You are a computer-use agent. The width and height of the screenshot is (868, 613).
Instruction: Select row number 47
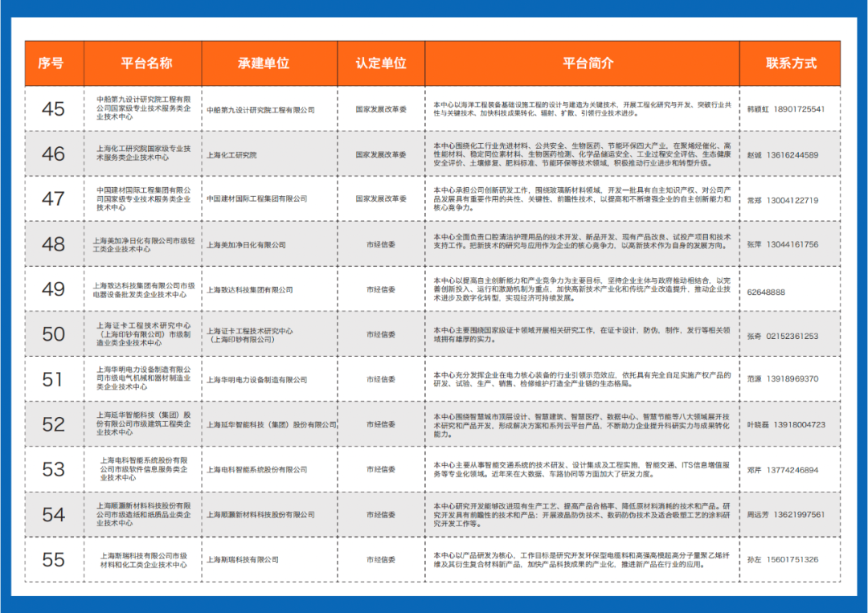coord(53,198)
